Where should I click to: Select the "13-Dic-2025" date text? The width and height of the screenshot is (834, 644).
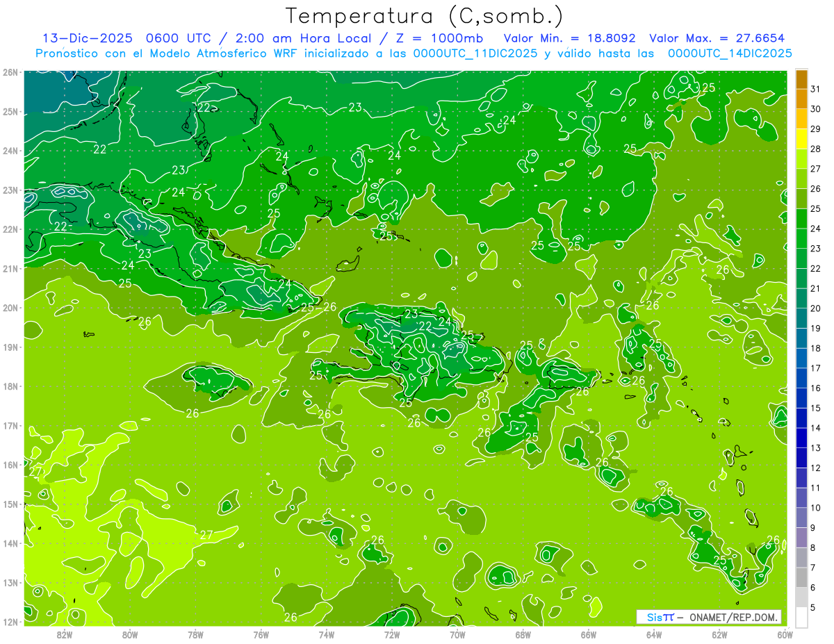click(x=88, y=38)
